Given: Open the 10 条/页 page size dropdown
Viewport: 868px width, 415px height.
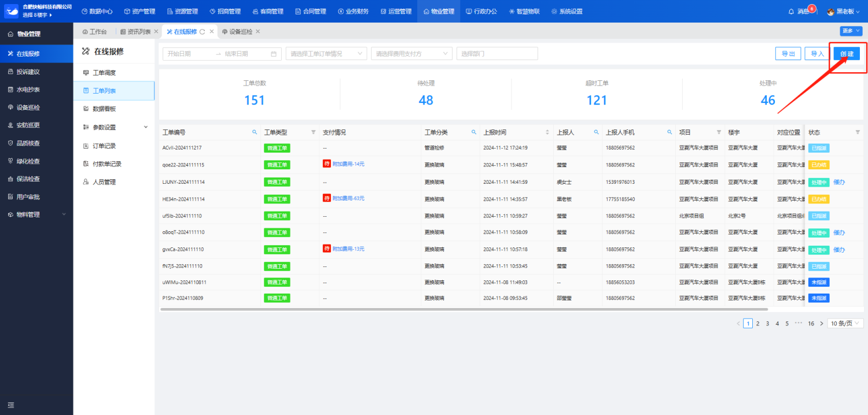Looking at the screenshot, I should tap(845, 324).
